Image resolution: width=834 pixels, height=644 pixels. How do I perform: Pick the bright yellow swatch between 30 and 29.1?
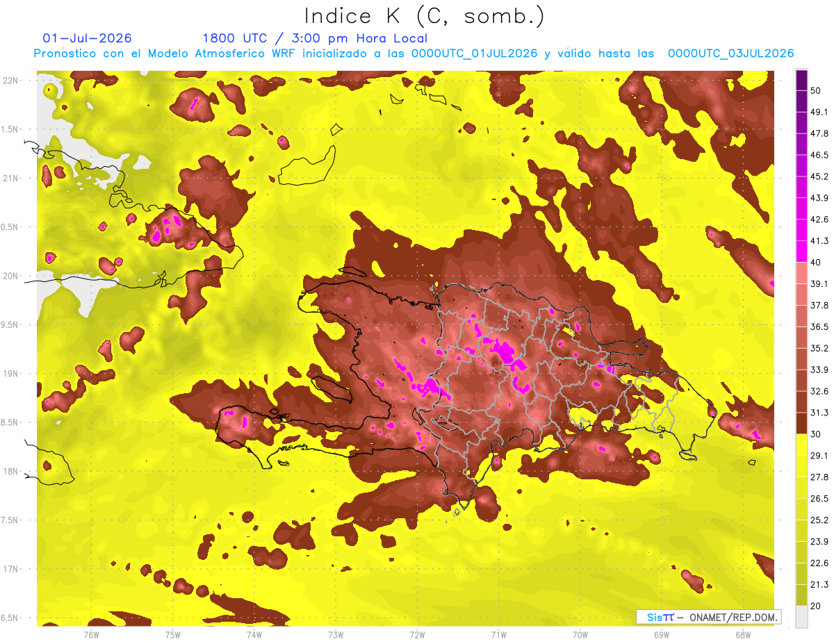coord(801,445)
